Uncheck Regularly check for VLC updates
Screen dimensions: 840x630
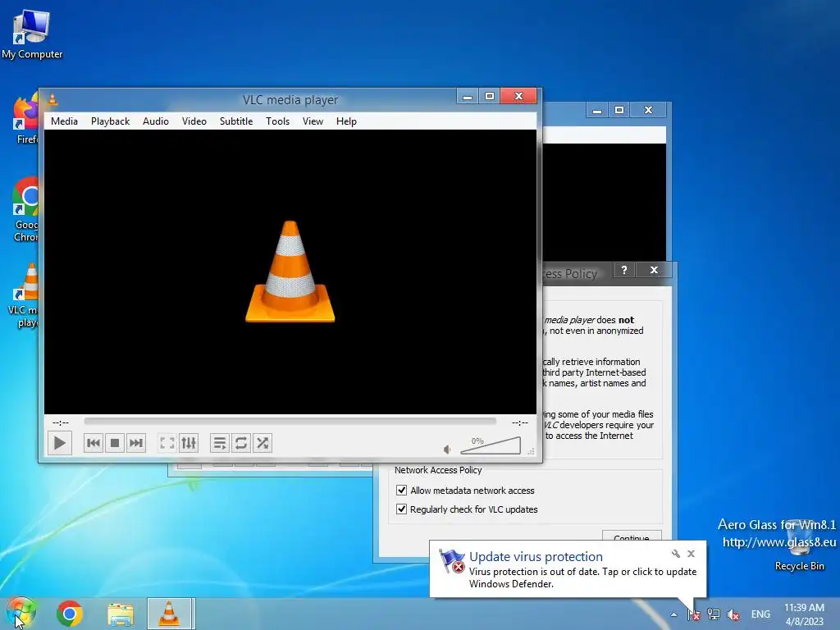[401, 509]
